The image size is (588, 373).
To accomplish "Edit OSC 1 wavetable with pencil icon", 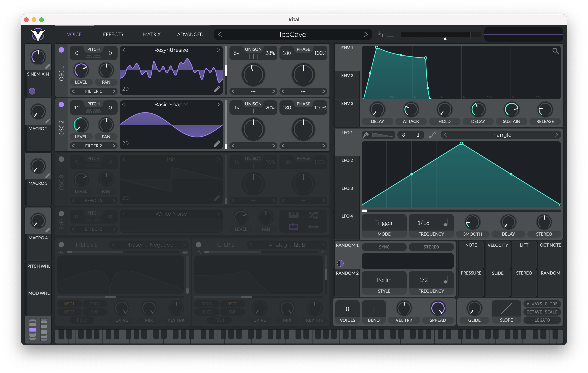I will (x=217, y=89).
